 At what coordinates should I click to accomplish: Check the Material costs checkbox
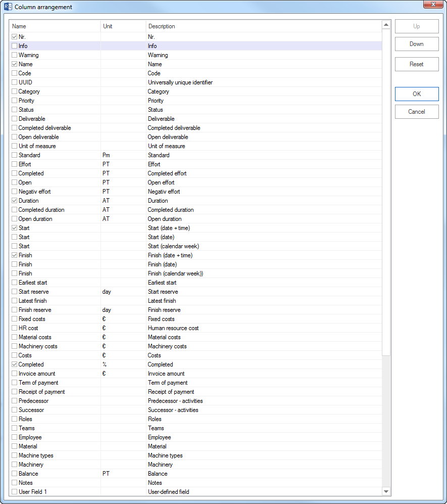tap(15, 338)
